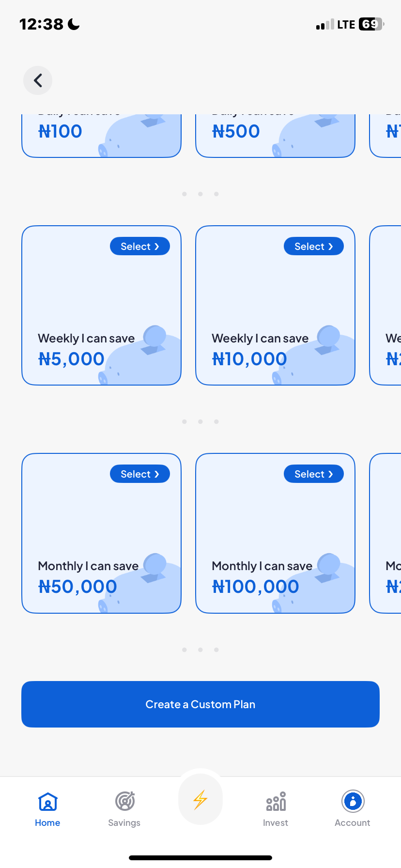Viewport: 401px width, 868px height.
Task: Select the Monthly ₦100,000 savings plan
Action: pyautogui.click(x=313, y=474)
